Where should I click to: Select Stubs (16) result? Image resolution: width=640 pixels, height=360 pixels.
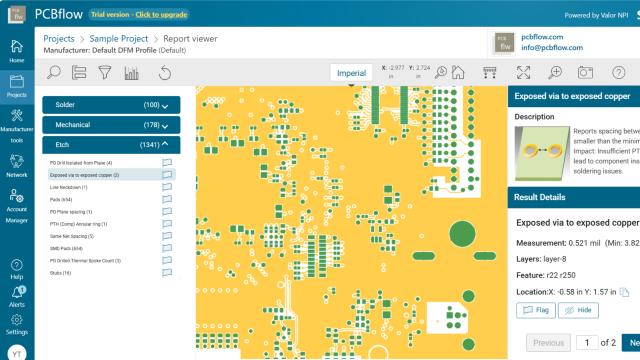pos(60,273)
